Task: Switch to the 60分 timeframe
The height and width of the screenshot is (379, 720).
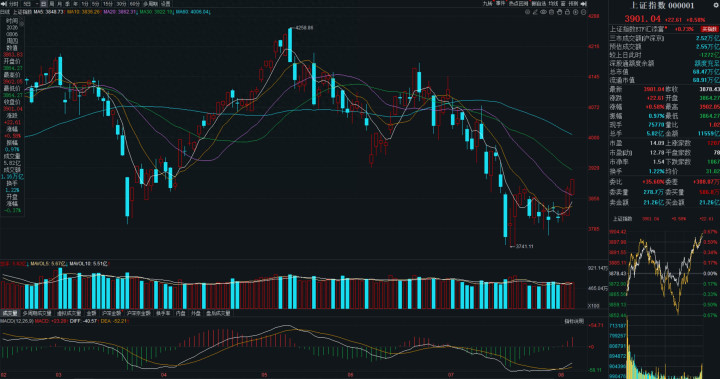Action: tap(135, 4)
